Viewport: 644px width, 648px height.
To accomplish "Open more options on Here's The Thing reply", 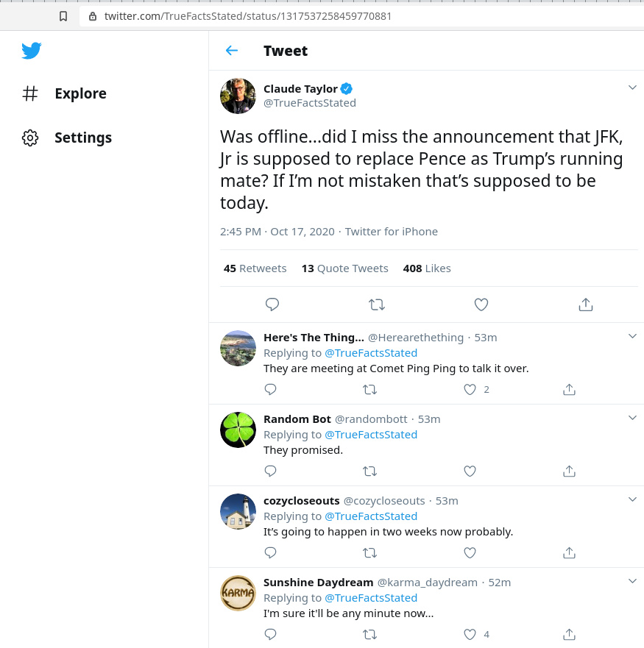I will pos(632,336).
